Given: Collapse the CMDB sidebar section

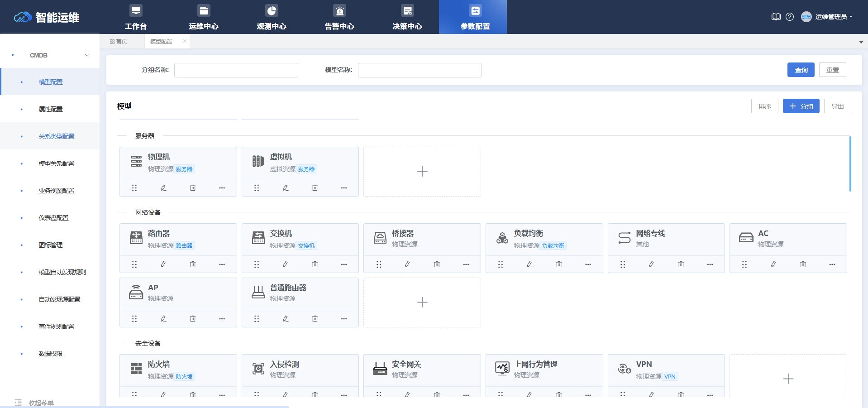Looking at the screenshot, I should point(87,55).
